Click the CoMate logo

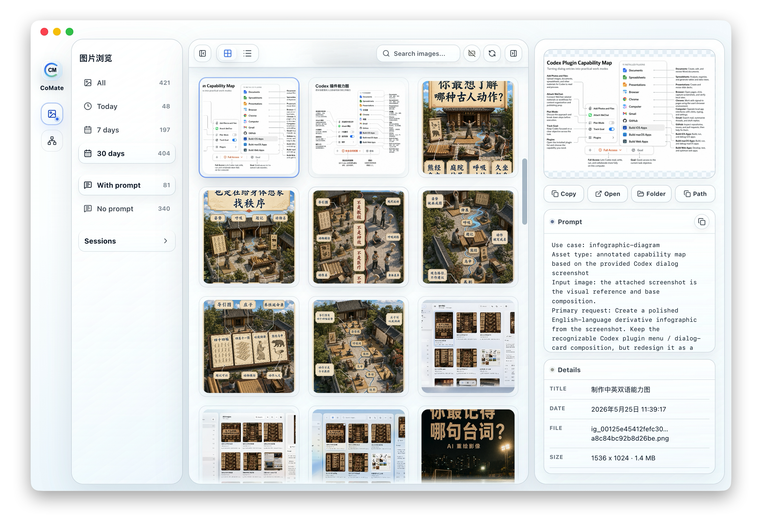[52, 70]
